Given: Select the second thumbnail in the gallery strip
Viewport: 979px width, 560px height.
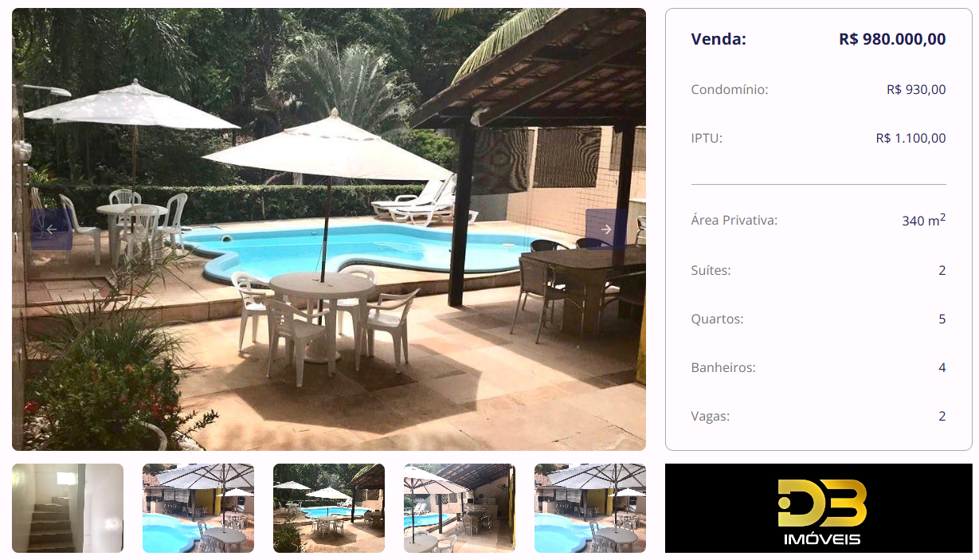Looking at the screenshot, I should pos(198,508).
